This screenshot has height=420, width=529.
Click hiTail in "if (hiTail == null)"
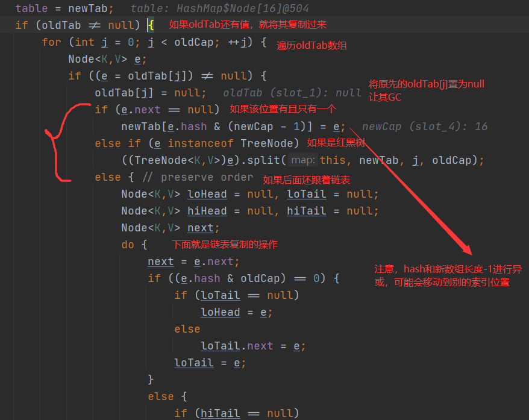click(x=221, y=413)
